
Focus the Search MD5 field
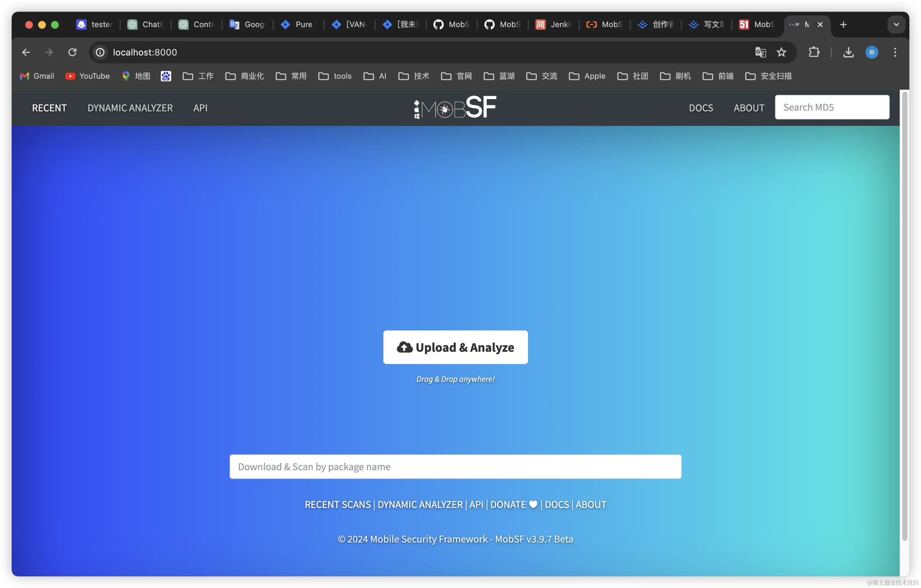pos(832,107)
